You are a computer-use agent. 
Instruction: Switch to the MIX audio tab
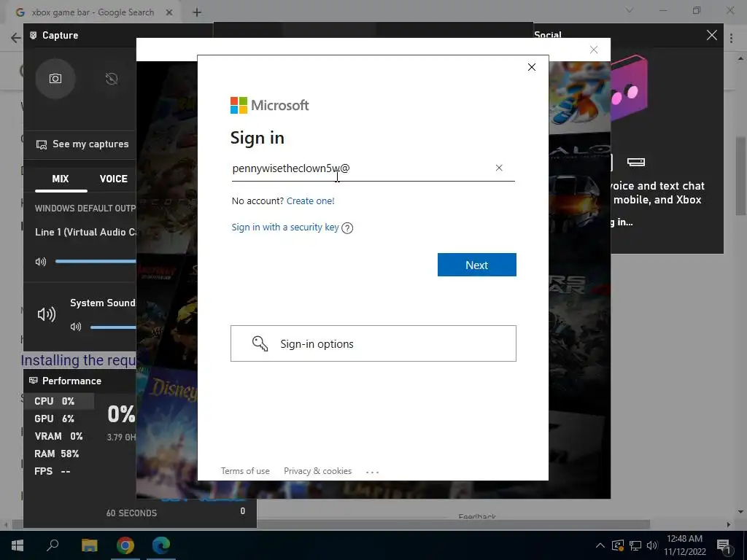pyautogui.click(x=61, y=179)
